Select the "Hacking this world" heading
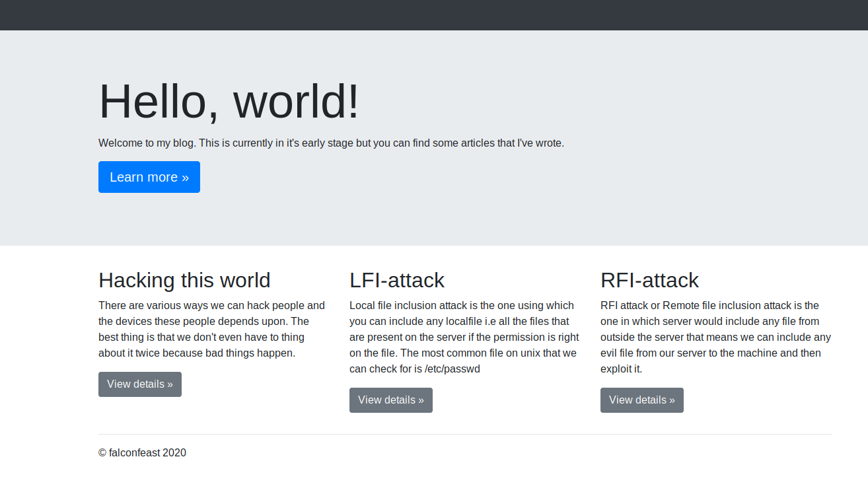The image size is (868, 496). 184,280
